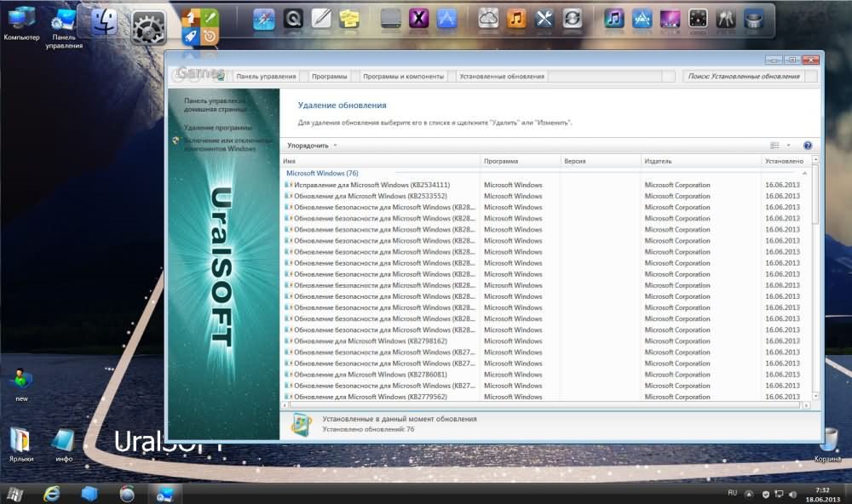
Task: Open Включение или отключение компонентов Windows link
Action: click(220, 143)
